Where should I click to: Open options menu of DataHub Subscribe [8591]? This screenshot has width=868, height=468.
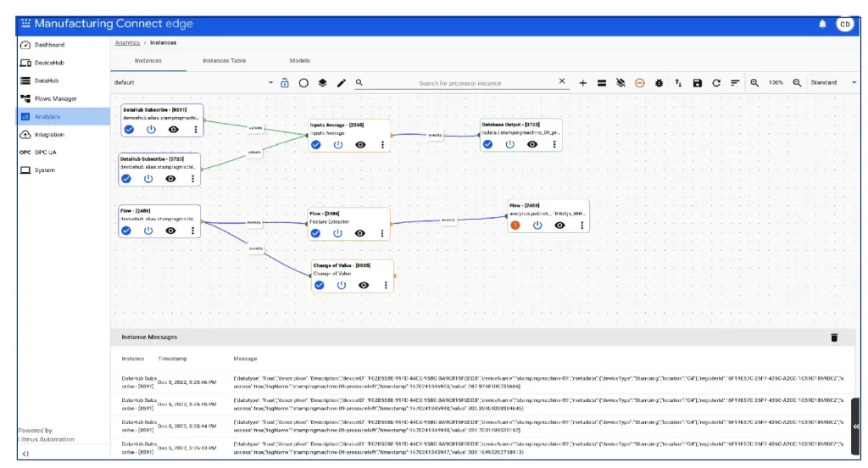(x=196, y=130)
